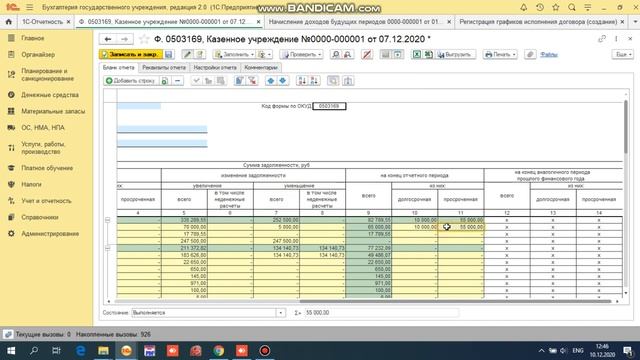Switch to the Комментарии tab
The height and width of the screenshot is (360, 640).
[x=261, y=67]
